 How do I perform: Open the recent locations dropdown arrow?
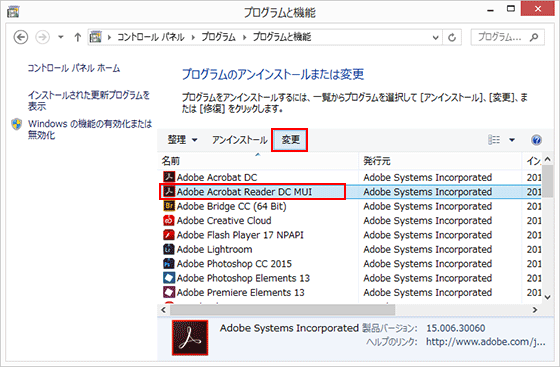61,37
